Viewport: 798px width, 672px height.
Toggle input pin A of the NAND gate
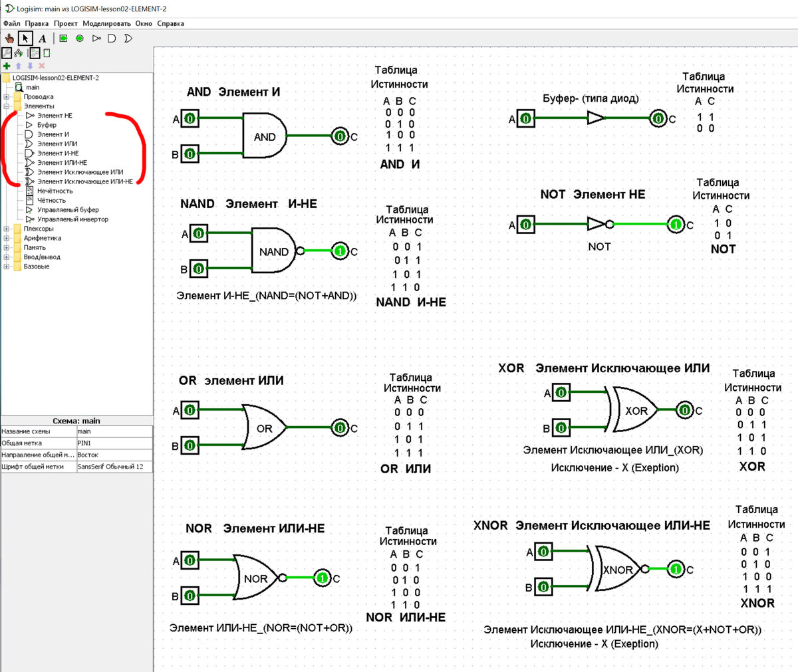[x=198, y=233]
